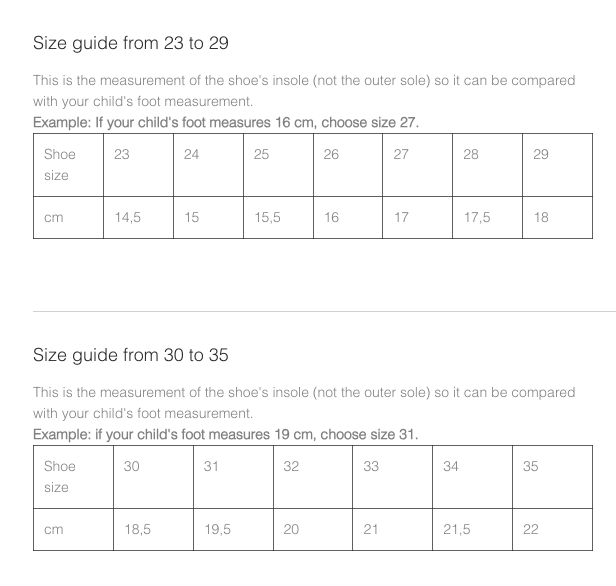Click the shoe size 31 cell
616x586 pixels.
(x=233, y=477)
